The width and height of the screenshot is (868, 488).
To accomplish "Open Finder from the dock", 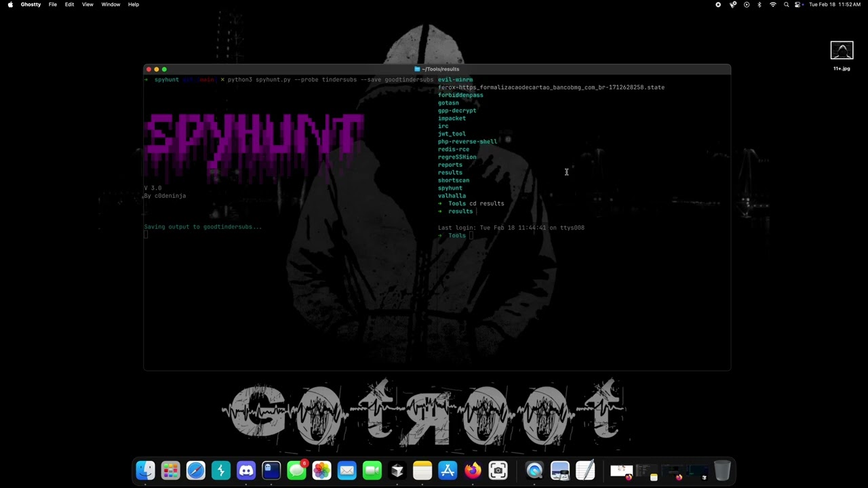I will coord(145,470).
